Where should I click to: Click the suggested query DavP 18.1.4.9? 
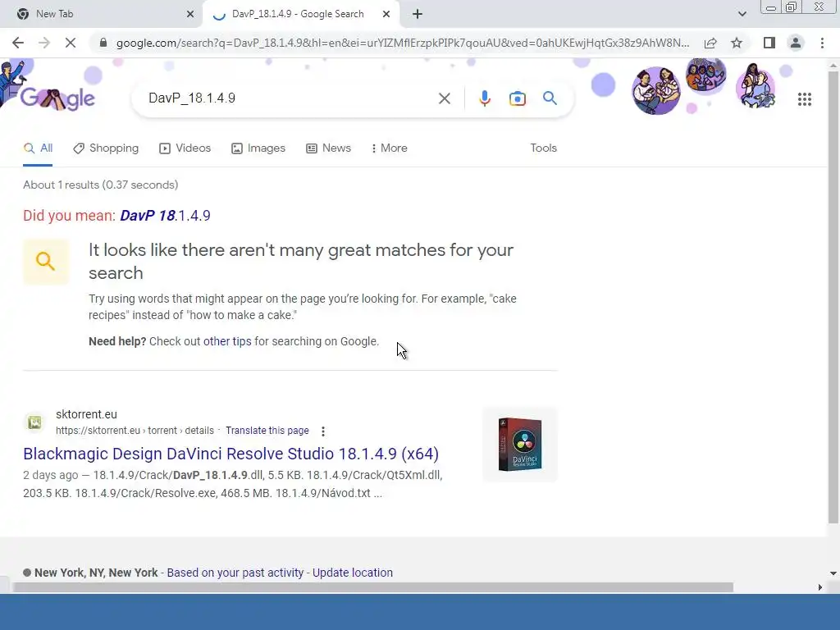pos(165,216)
